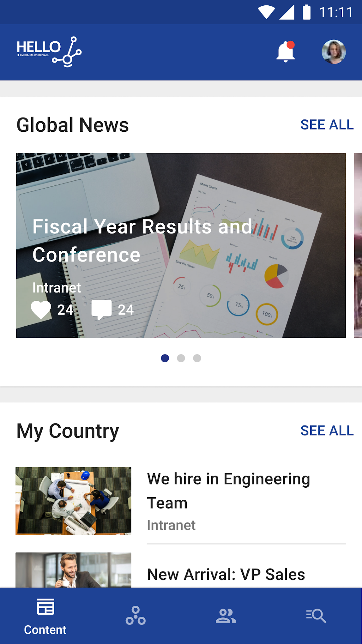362x644 pixels.
Task: Open the user profile avatar
Action: tap(334, 52)
